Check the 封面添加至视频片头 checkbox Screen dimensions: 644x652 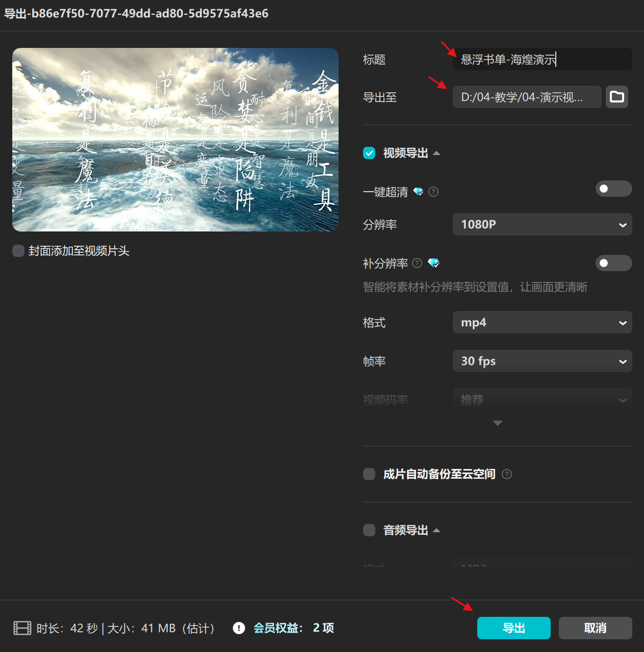coord(18,251)
